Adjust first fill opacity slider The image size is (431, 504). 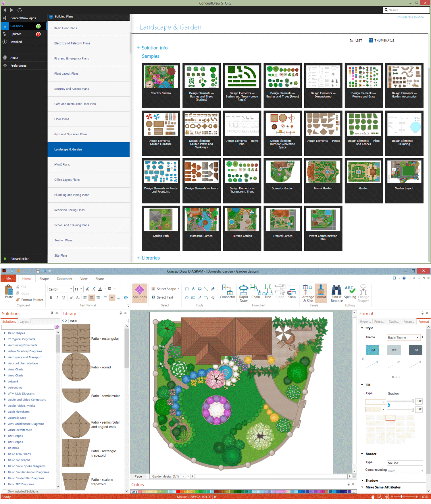pyautogui.click(x=401, y=401)
